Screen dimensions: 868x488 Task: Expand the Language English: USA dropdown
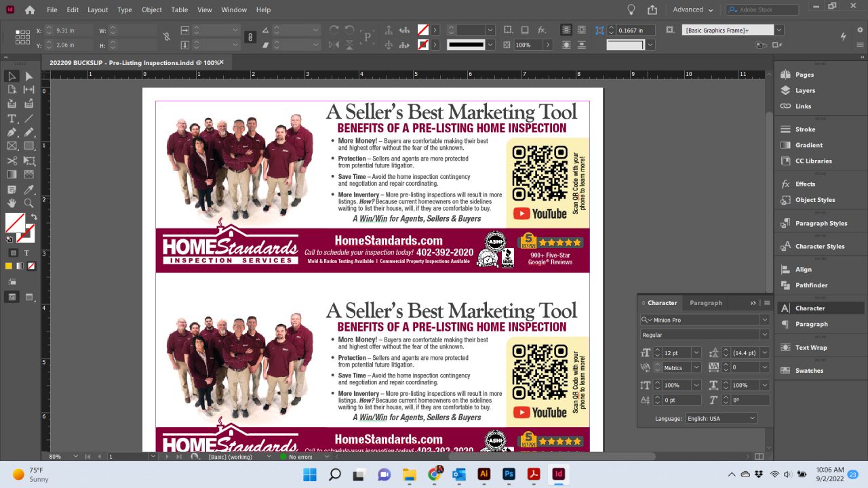tap(752, 419)
